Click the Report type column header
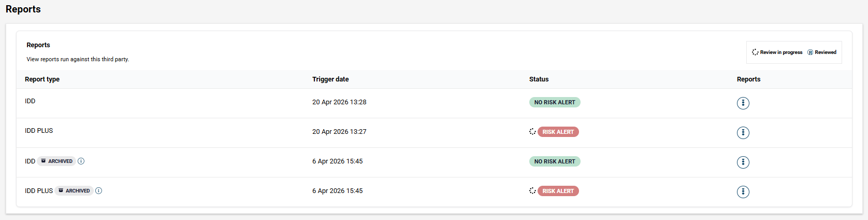 tap(42, 79)
